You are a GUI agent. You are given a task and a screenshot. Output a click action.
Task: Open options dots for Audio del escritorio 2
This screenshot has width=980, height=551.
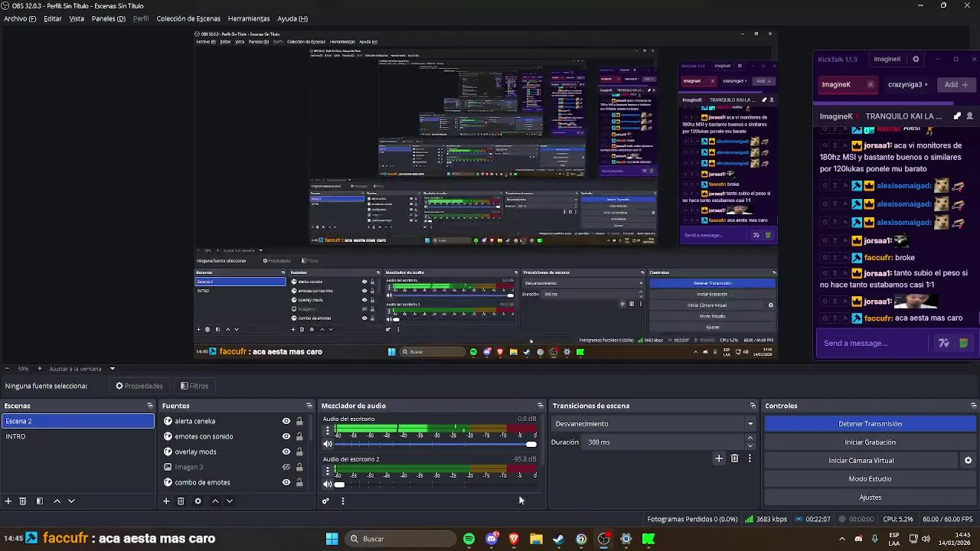(x=328, y=471)
